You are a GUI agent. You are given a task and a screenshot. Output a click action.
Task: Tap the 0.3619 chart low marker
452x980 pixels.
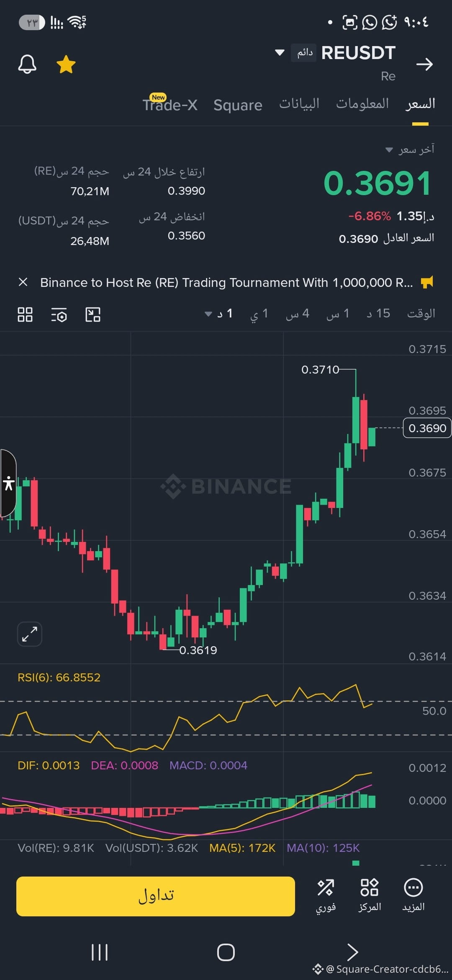coord(198,650)
